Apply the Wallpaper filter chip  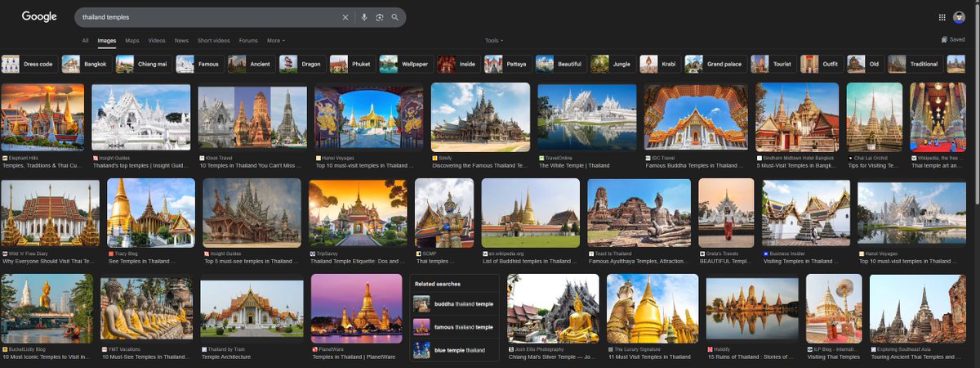click(x=405, y=64)
